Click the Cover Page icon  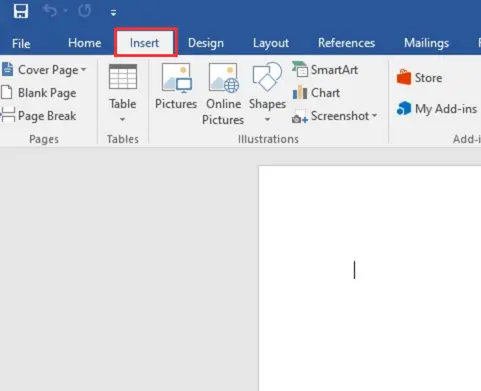[x=7, y=69]
